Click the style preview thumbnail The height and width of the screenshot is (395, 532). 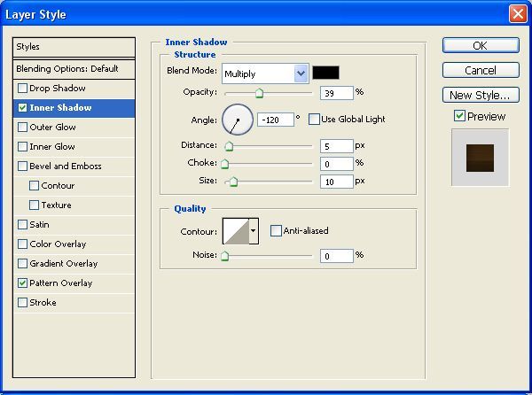click(480, 157)
